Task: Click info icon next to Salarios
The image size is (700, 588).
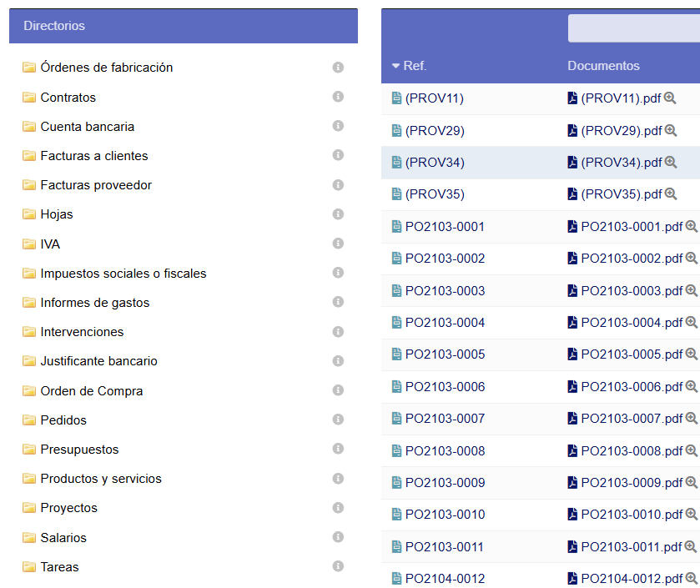Action: [x=338, y=537]
